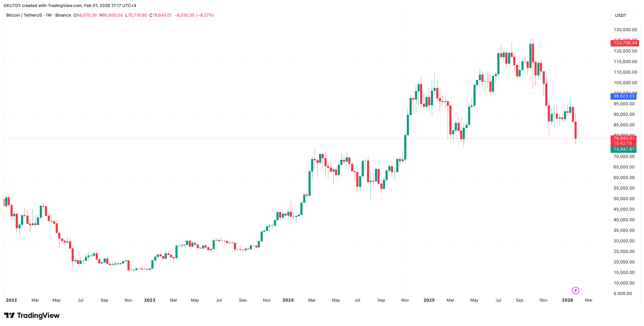Click the Open value 86,670.36 in legend
Image resolution: width=644 pixels, height=326 pixels.
point(87,15)
